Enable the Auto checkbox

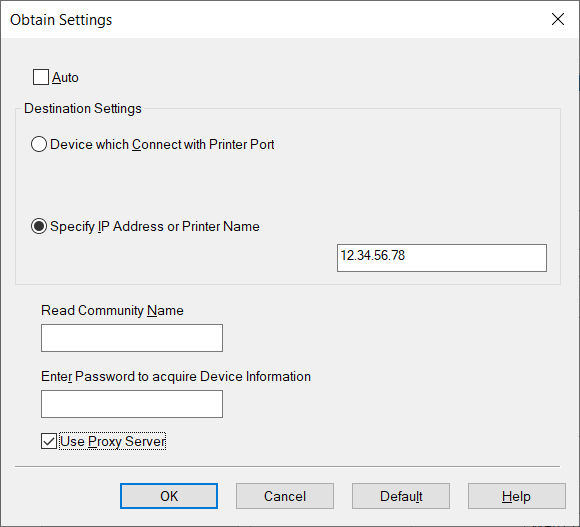pyautogui.click(x=41, y=77)
